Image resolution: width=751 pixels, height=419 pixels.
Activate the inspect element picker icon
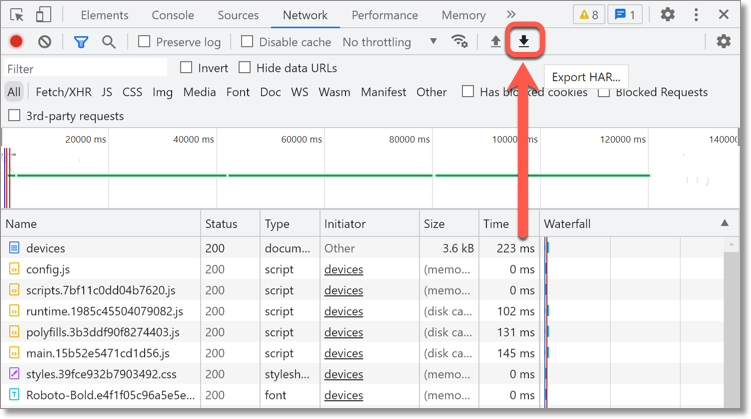[17, 15]
